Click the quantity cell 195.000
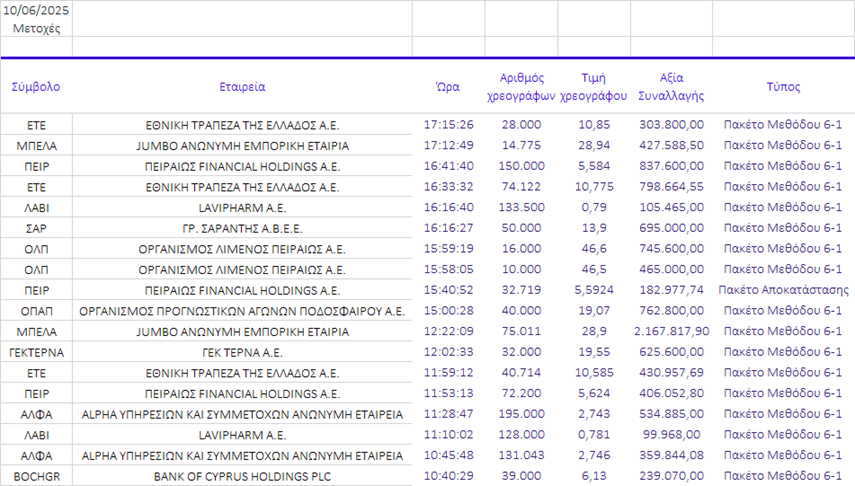 (x=521, y=414)
